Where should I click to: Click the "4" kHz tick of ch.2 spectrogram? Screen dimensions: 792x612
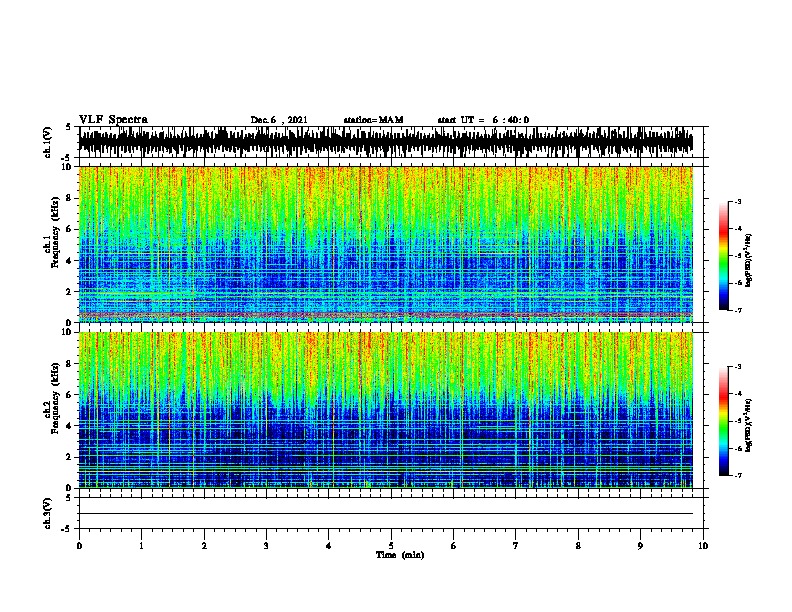69,426
